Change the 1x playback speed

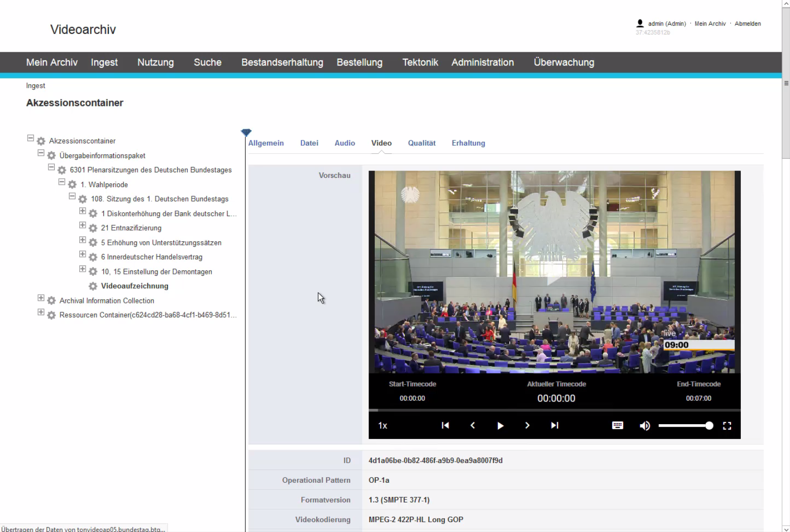[383, 426]
